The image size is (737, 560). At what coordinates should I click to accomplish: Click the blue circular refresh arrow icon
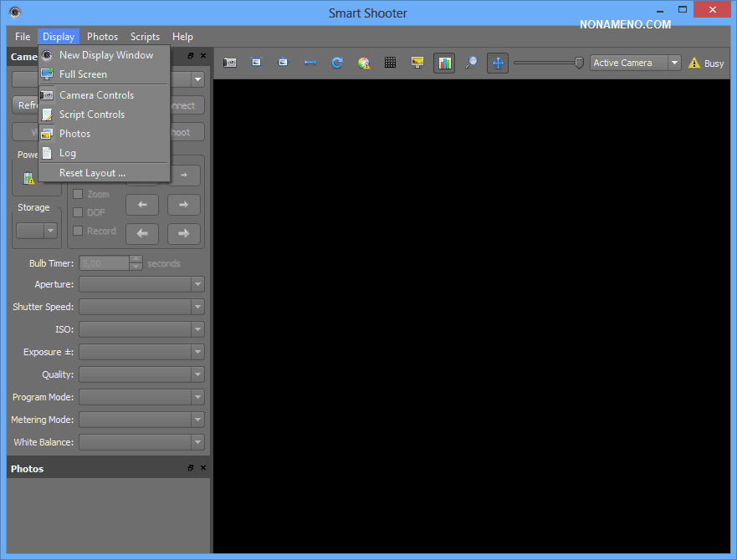336,63
